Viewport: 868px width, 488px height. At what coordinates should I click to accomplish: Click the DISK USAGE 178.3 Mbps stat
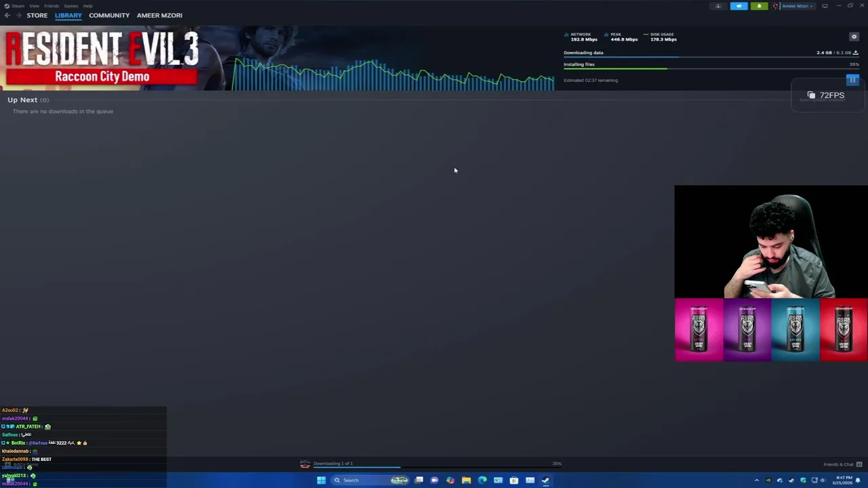(x=660, y=37)
